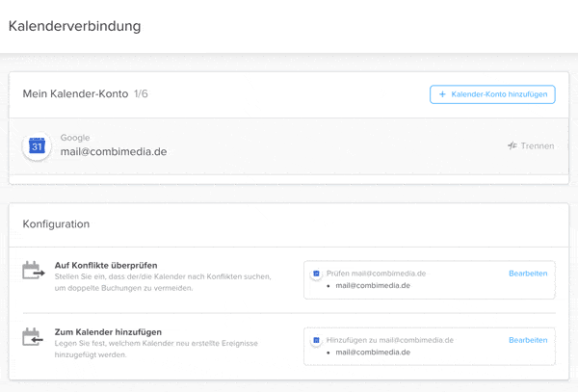Click the Mein Kalender-Konto 1/6 header

[86, 94]
